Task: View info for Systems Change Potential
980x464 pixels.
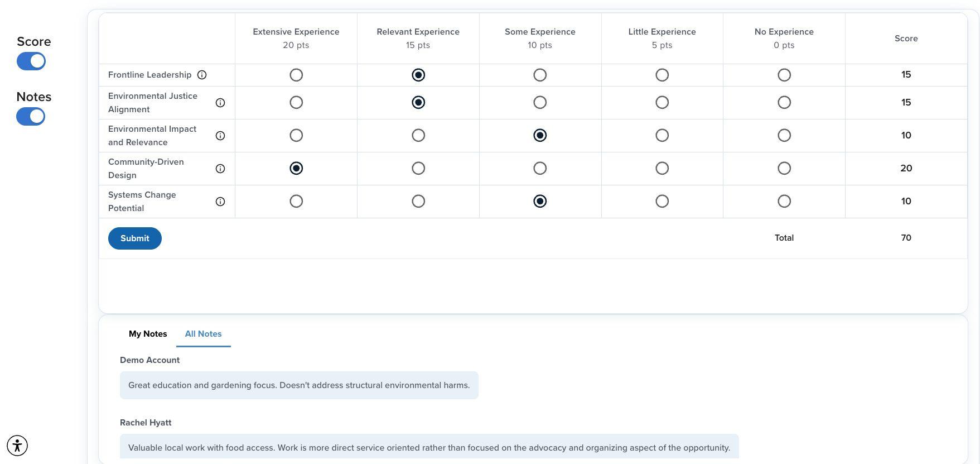Action: pyautogui.click(x=220, y=202)
